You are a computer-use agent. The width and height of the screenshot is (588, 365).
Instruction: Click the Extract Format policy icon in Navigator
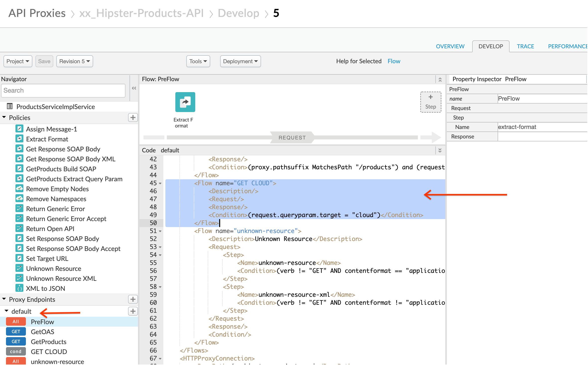click(x=19, y=139)
